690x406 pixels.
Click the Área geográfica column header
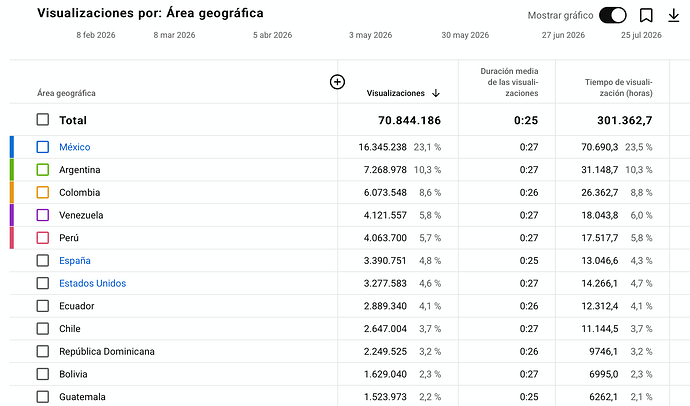(66, 93)
